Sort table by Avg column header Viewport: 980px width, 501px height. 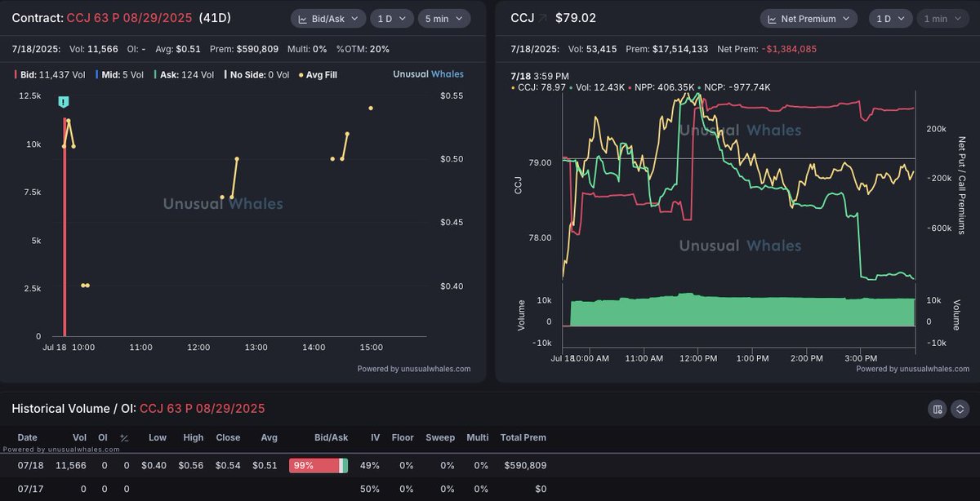[269, 437]
